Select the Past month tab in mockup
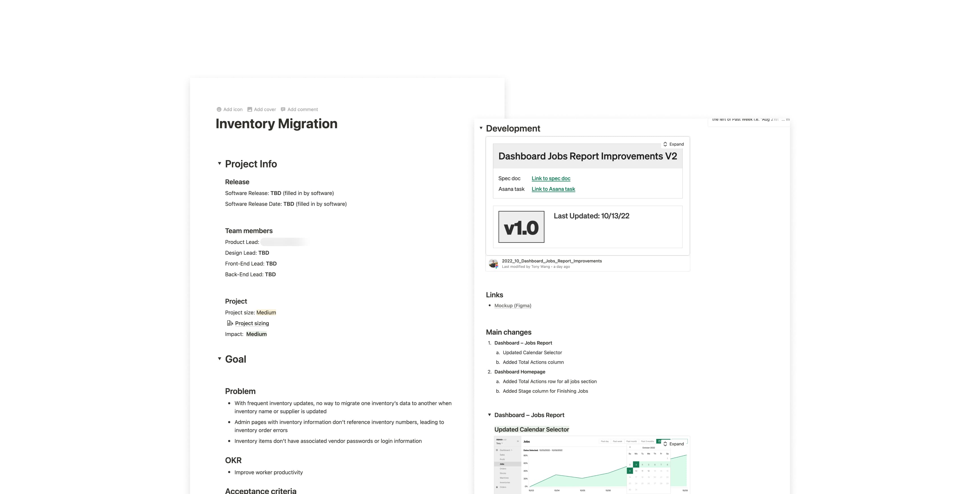The height and width of the screenshot is (494, 980). tap(632, 441)
